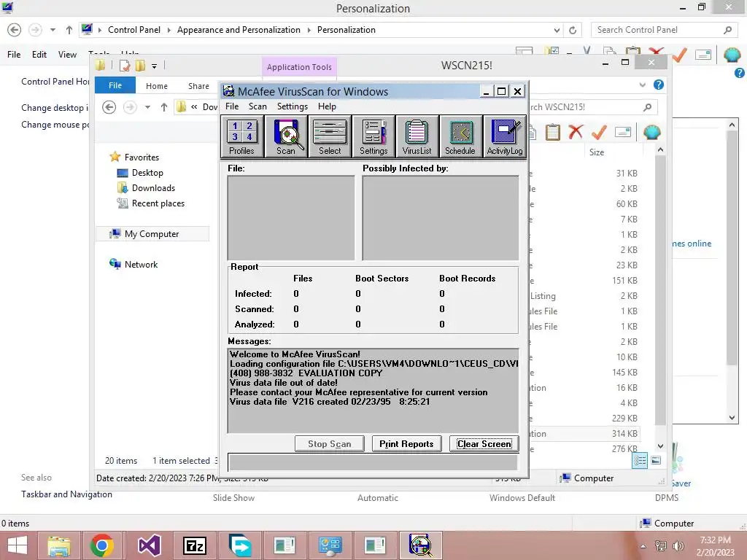747x560 pixels.
Task: Open VirusScan Help menu
Action: point(327,106)
